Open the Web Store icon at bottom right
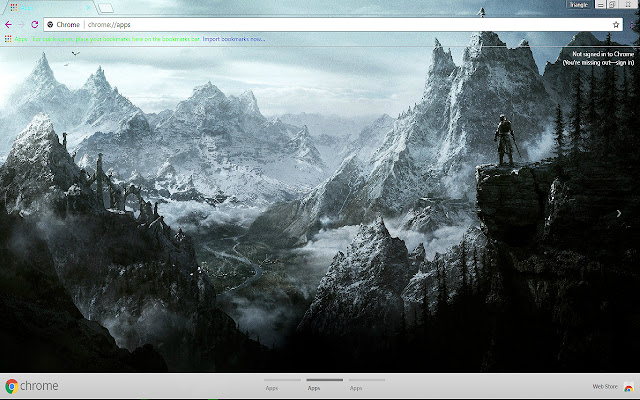This screenshot has width=640, height=400. coord(628,387)
